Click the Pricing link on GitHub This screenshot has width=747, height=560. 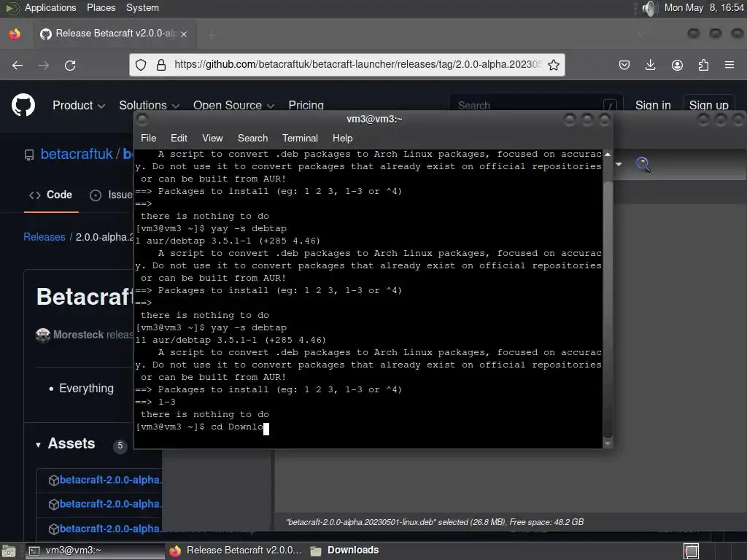[306, 105]
